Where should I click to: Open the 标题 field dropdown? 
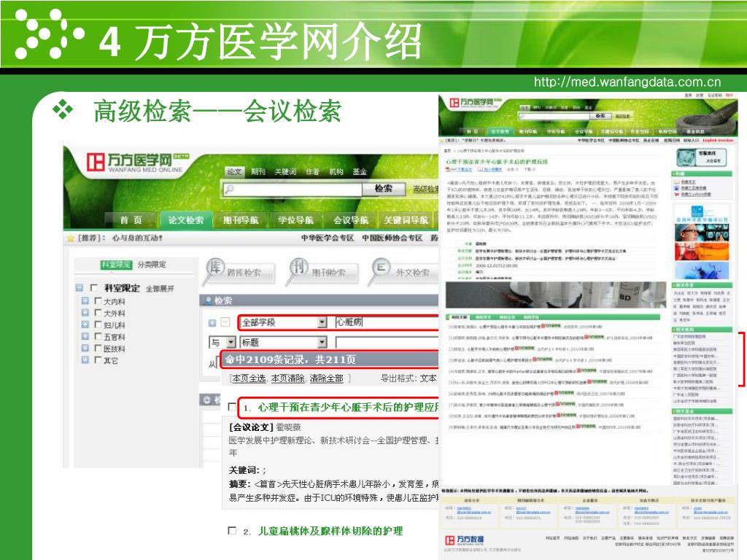coord(322,343)
